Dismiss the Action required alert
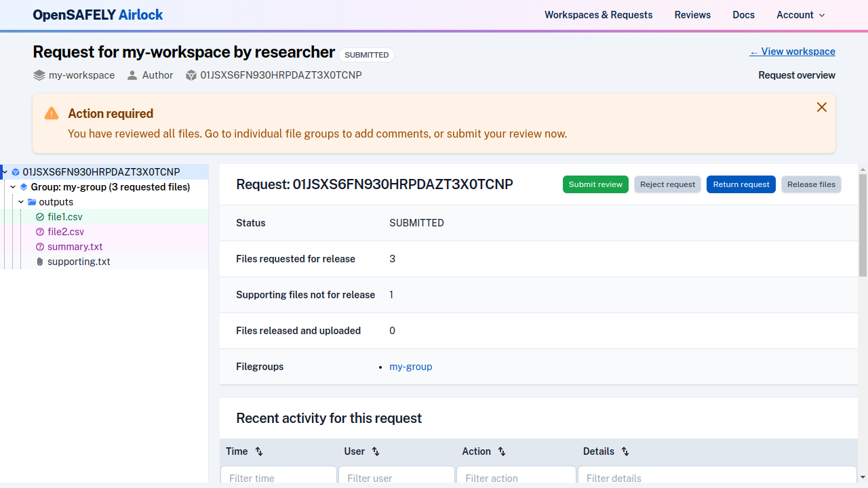This screenshot has height=488, width=868. point(822,107)
